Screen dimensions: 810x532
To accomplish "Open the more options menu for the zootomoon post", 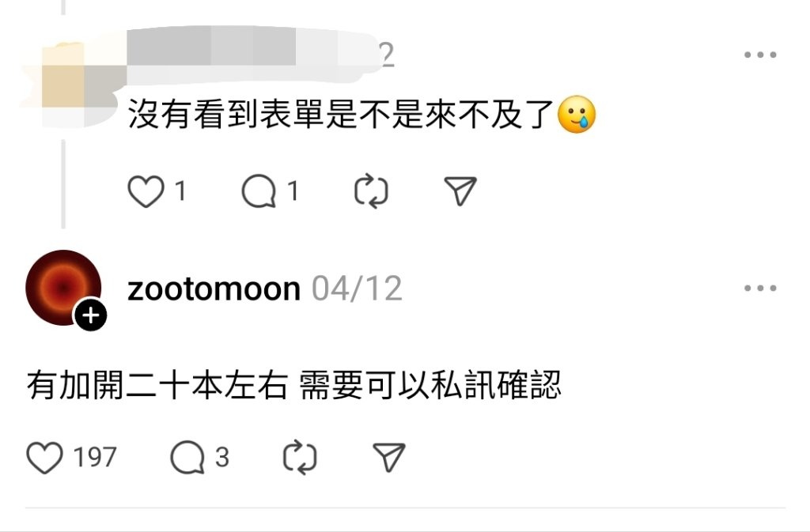I will click(x=760, y=288).
